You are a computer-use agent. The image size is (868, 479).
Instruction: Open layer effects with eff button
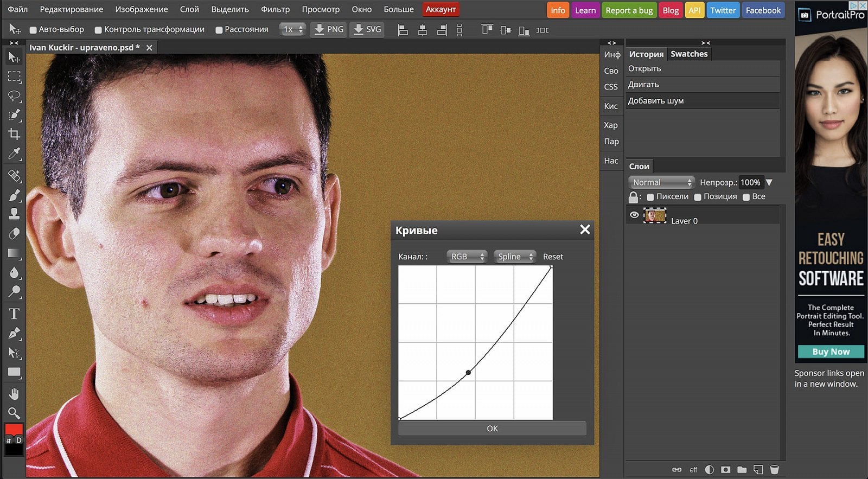point(693,470)
